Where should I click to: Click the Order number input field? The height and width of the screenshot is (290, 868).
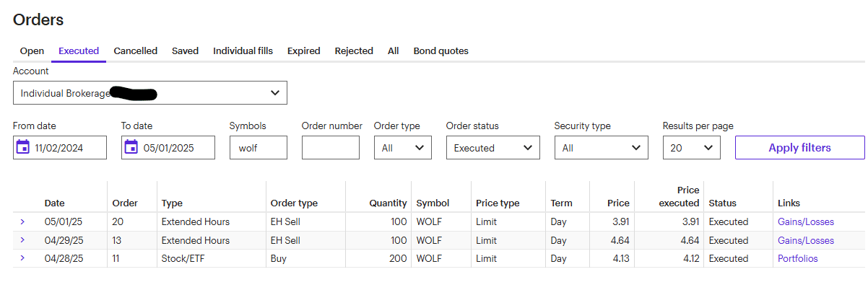(x=330, y=148)
